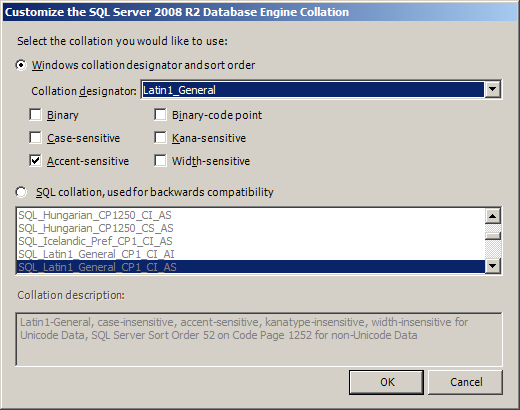The image size is (520, 410).
Task: Select SQL_Latin1_General_CP1_CI_AI in the list
Action: click(251, 254)
